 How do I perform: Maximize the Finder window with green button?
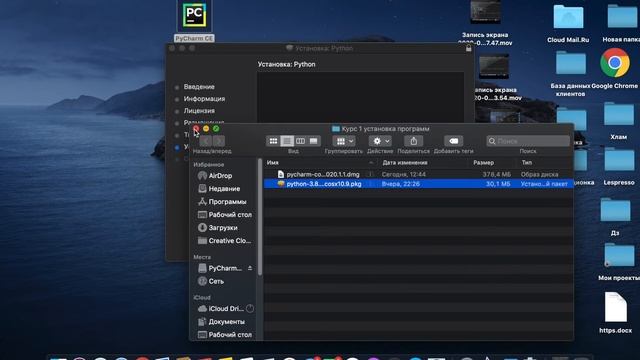pos(216,129)
